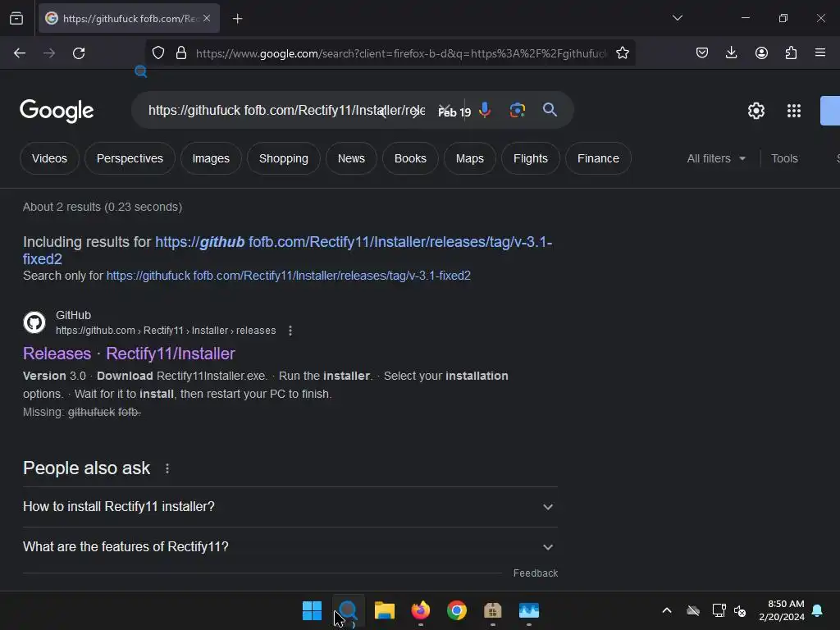Filter results by Flights
840x630 pixels.
pos(531,158)
